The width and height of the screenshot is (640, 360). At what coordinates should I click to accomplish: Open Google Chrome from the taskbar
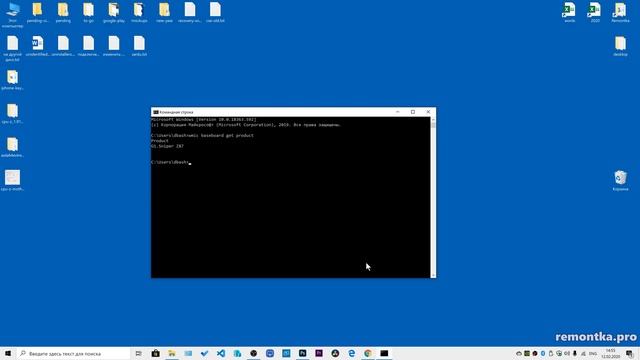[368, 353]
